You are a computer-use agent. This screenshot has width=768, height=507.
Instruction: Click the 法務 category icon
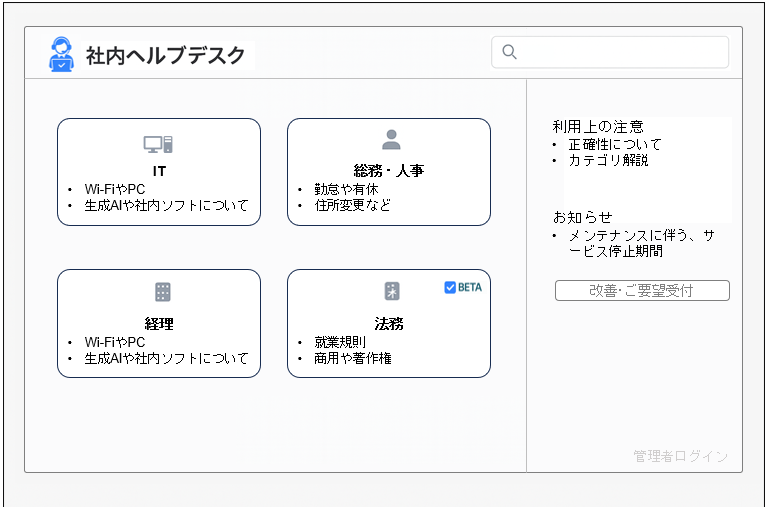(391, 291)
